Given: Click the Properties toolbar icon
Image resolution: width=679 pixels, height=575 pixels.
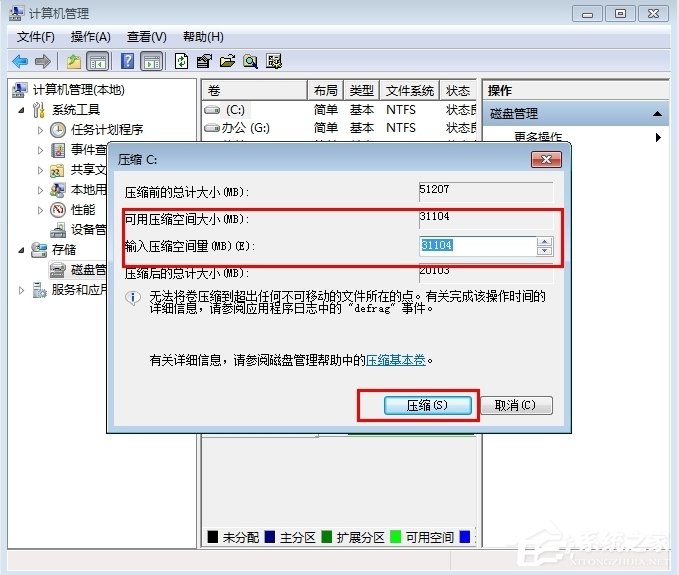Looking at the screenshot, I should click(204, 61).
